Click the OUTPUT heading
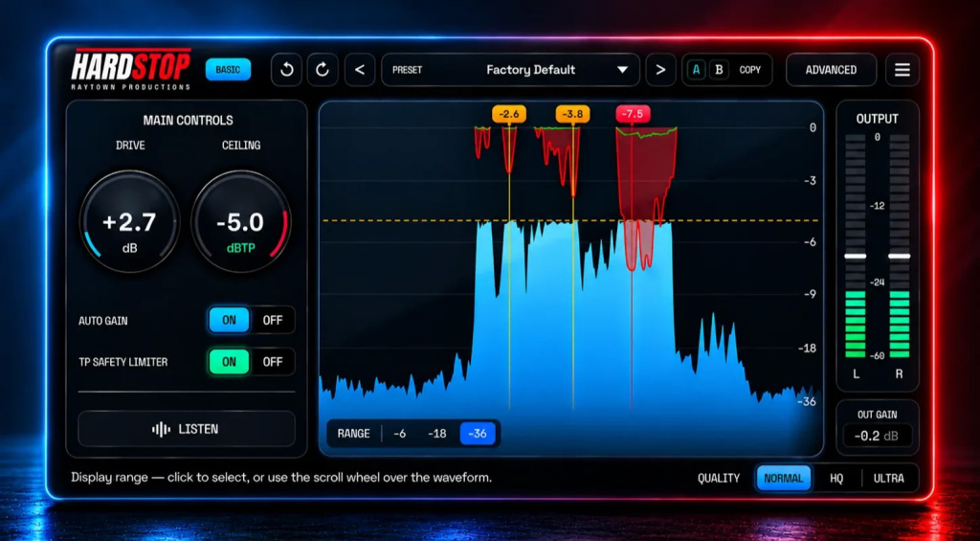Screen dimensions: 980x541 (x=878, y=119)
